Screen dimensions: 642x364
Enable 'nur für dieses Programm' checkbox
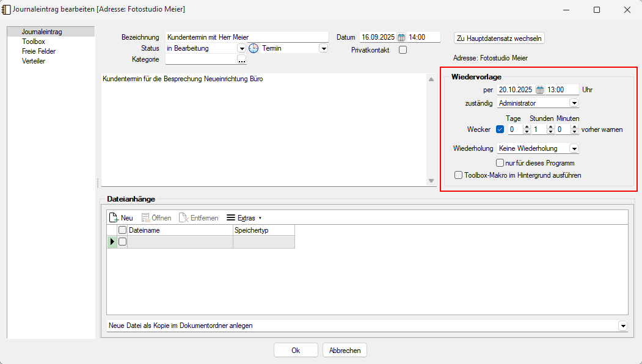coord(500,163)
